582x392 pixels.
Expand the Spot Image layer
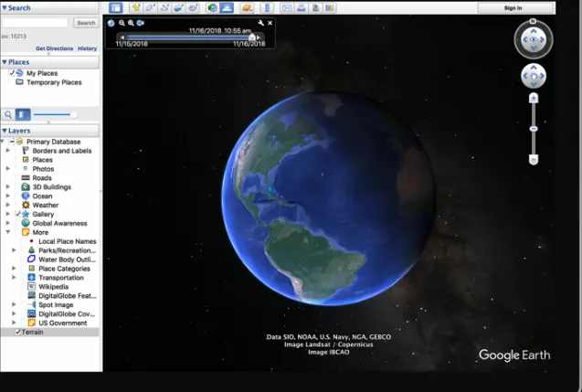tap(14, 304)
